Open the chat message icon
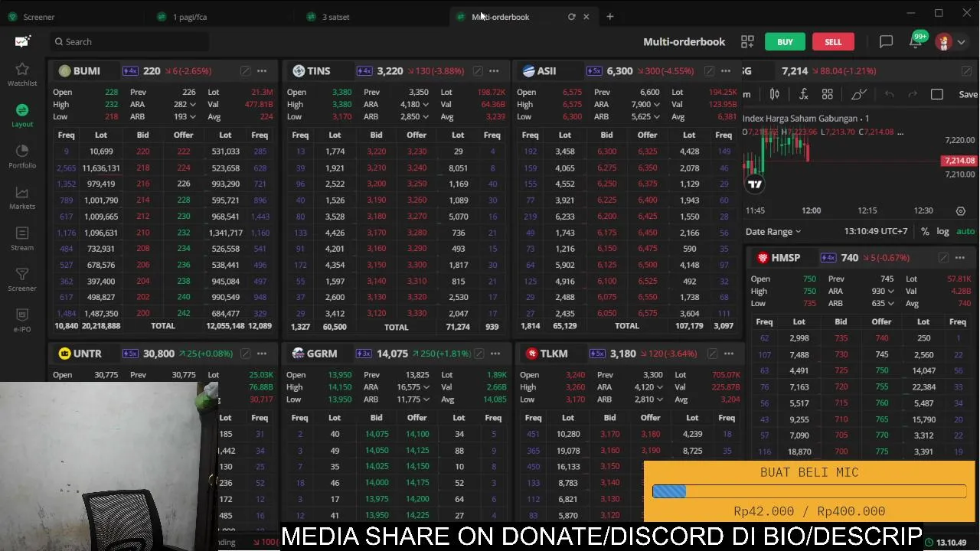 coord(886,41)
